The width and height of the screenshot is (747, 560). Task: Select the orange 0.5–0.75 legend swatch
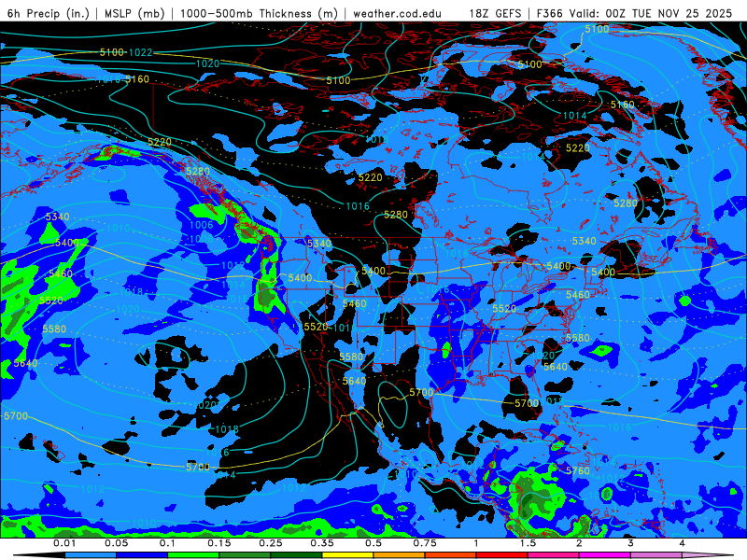pos(400,555)
